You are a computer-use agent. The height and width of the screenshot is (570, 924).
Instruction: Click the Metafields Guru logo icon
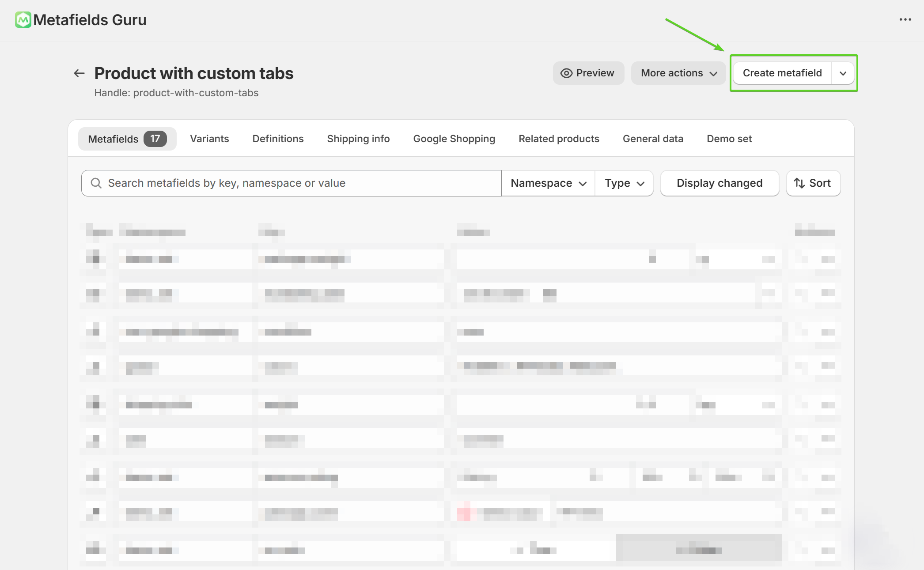pos(23,20)
